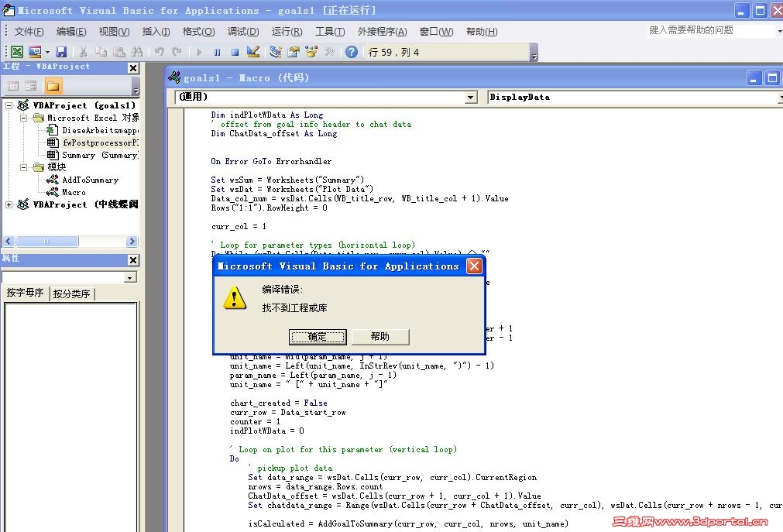This screenshot has height=532, width=783.
Task: Collapse VBAProject (goals1) tree node
Action: coord(9,105)
